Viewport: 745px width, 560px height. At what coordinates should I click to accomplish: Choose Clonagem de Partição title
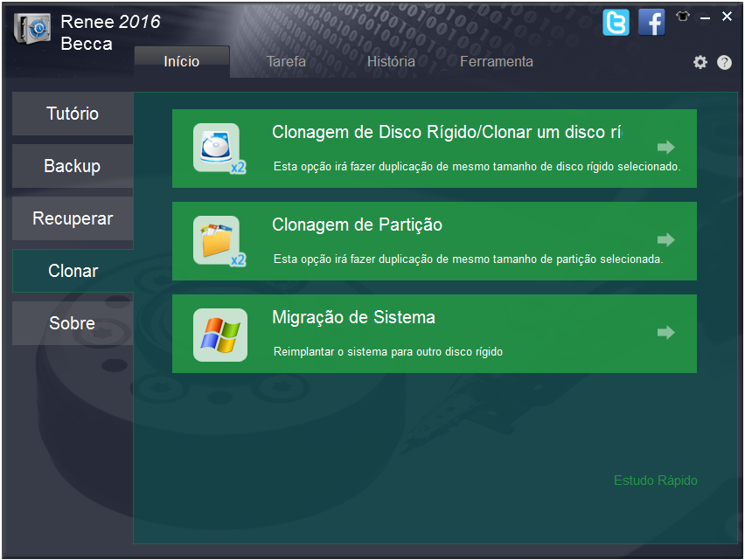click(357, 225)
